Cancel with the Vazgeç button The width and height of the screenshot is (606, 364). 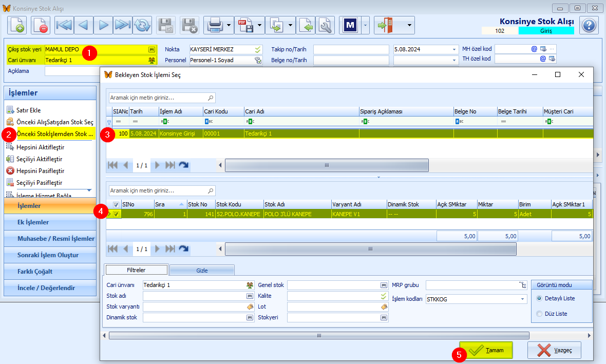[554, 350]
